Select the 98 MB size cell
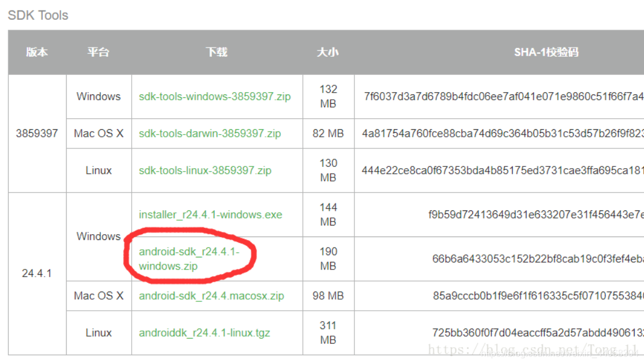 point(328,296)
